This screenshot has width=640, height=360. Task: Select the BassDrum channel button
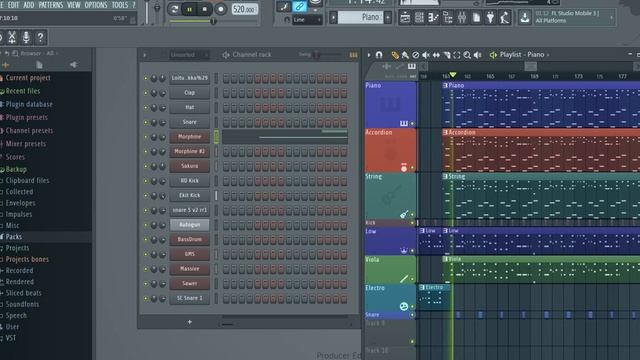(x=189, y=240)
